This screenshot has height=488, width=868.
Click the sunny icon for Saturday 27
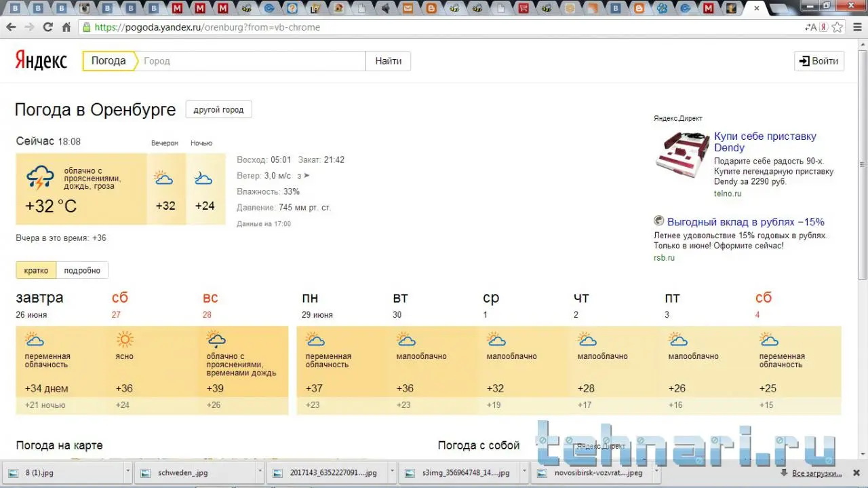[x=125, y=339]
